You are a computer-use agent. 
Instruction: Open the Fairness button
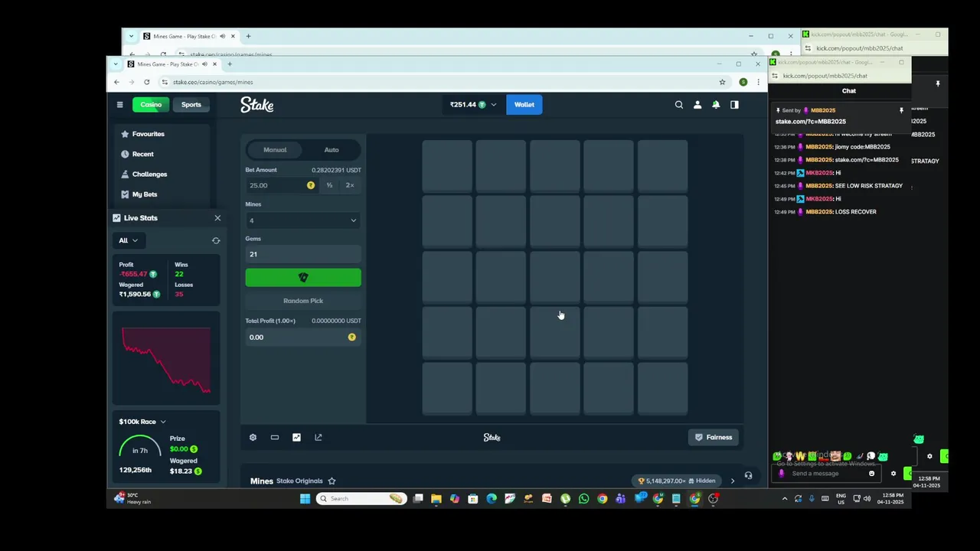pyautogui.click(x=714, y=438)
